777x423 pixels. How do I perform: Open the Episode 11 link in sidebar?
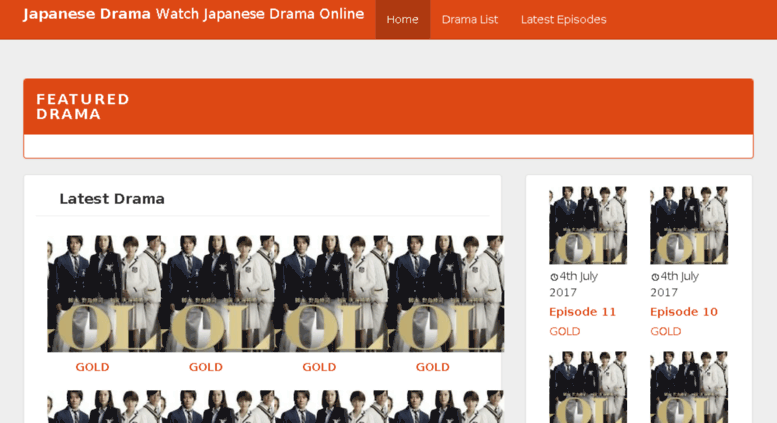582,312
